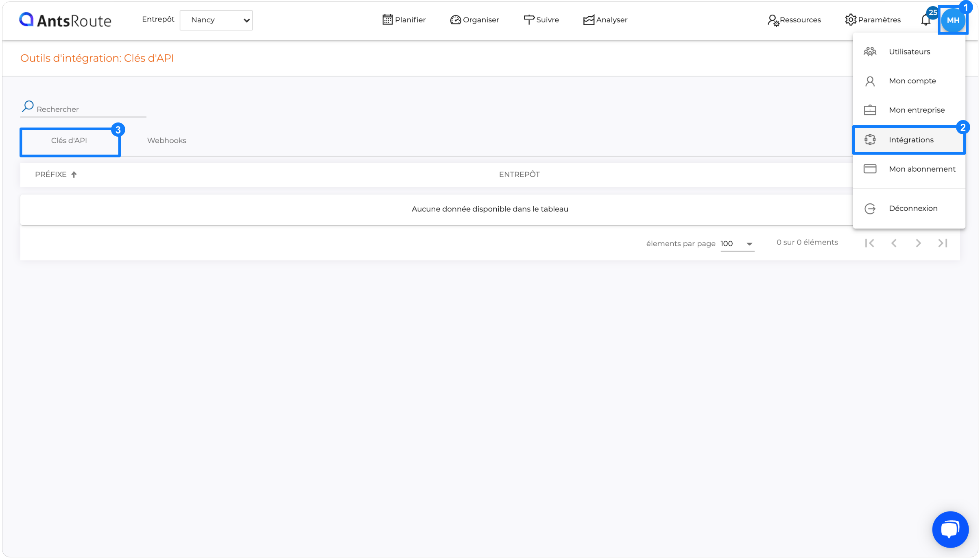Open the items per page dropdown

point(737,244)
